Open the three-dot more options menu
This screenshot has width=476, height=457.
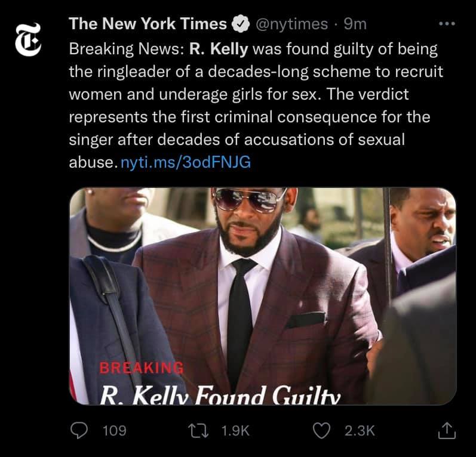pyautogui.click(x=447, y=24)
